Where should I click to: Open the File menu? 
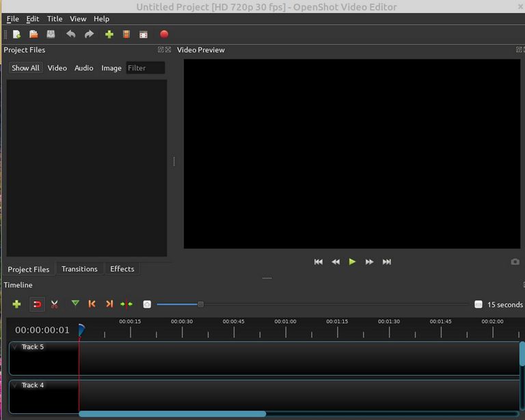(x=12, y=19)
